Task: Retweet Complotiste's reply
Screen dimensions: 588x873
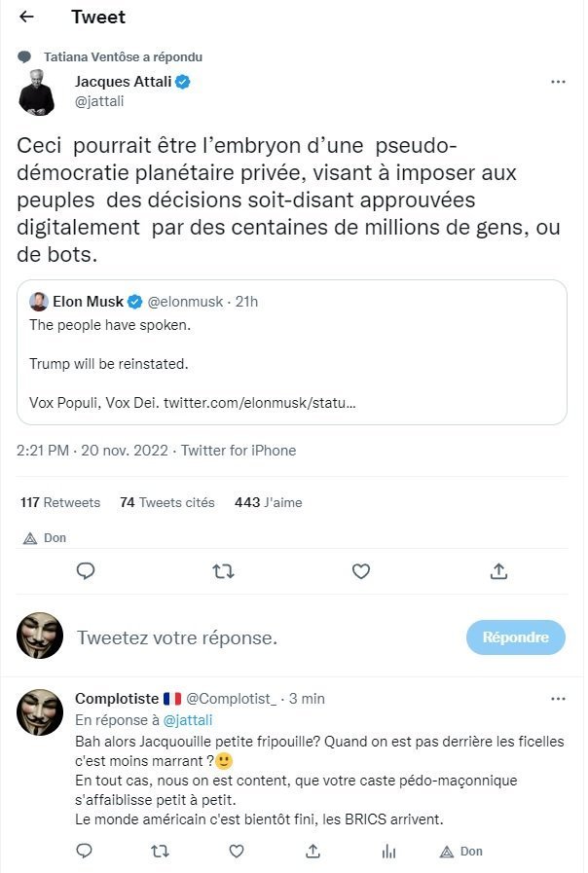Action: 161,852
